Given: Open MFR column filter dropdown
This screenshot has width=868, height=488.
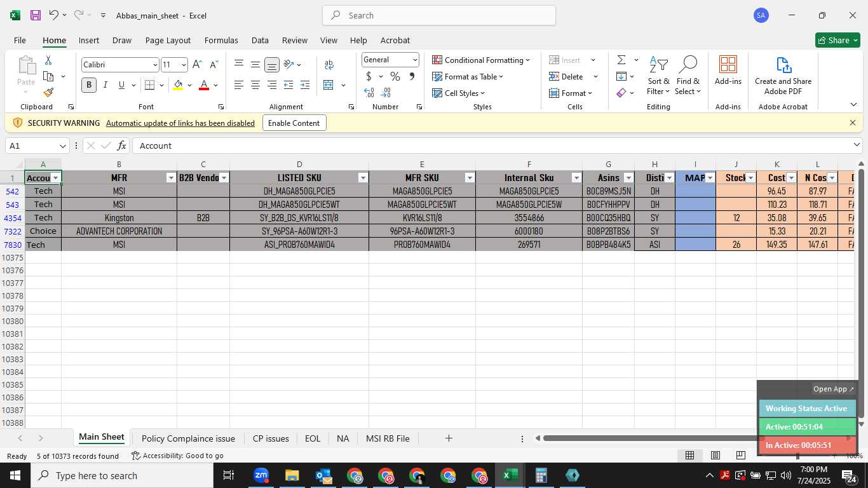Looking at the screenshot, I should (x=171, y=178).
